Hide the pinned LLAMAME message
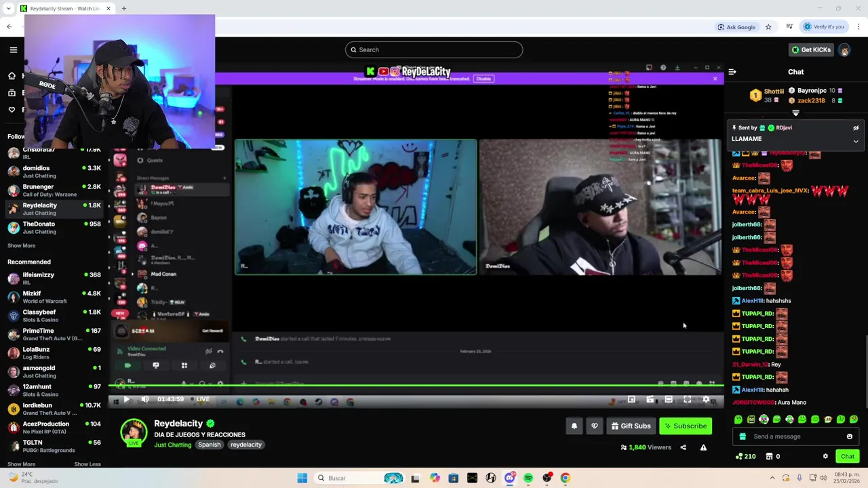868x488 pixels. tap(856, 127)
